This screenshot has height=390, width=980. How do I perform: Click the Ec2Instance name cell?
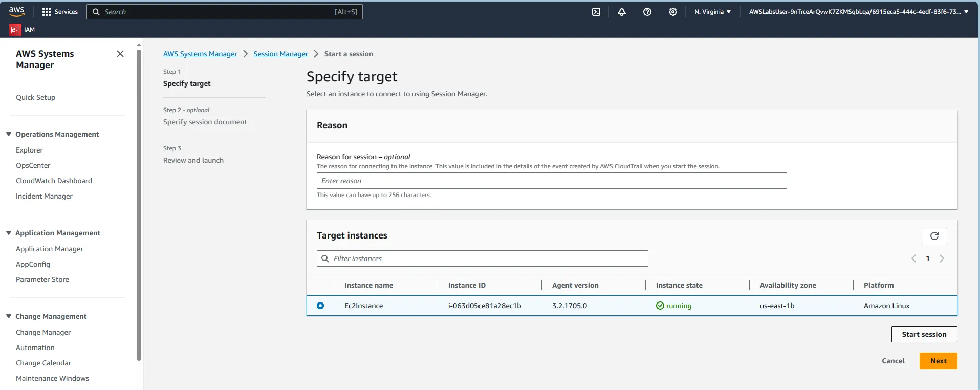coord(363,306)
